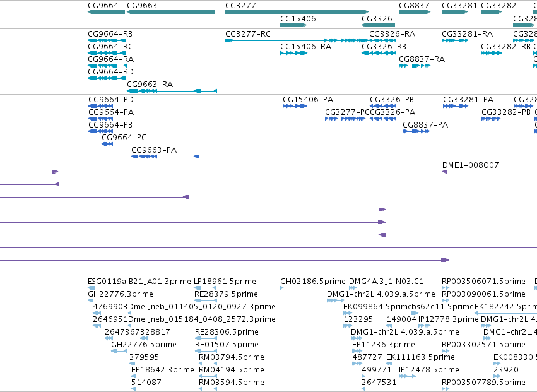537x392 pixels.
Task: Click the CG33282 gene label
Action: click(x=499, y=6)
